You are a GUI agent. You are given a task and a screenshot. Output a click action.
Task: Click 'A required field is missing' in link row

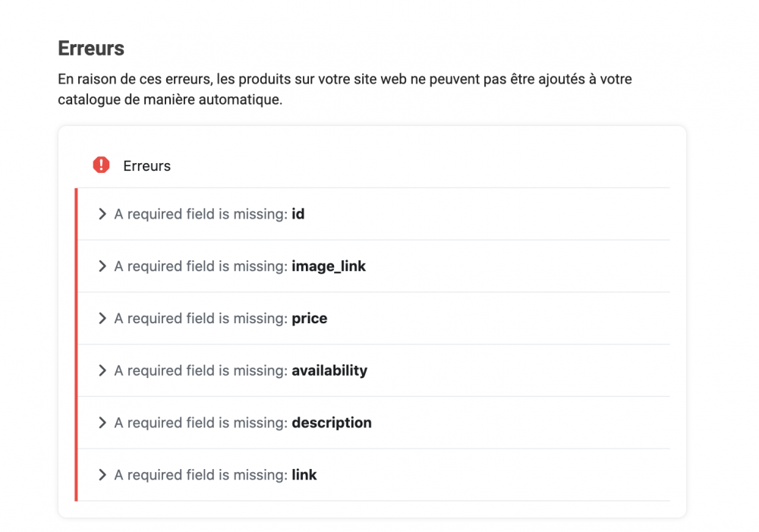coord(200,475)
